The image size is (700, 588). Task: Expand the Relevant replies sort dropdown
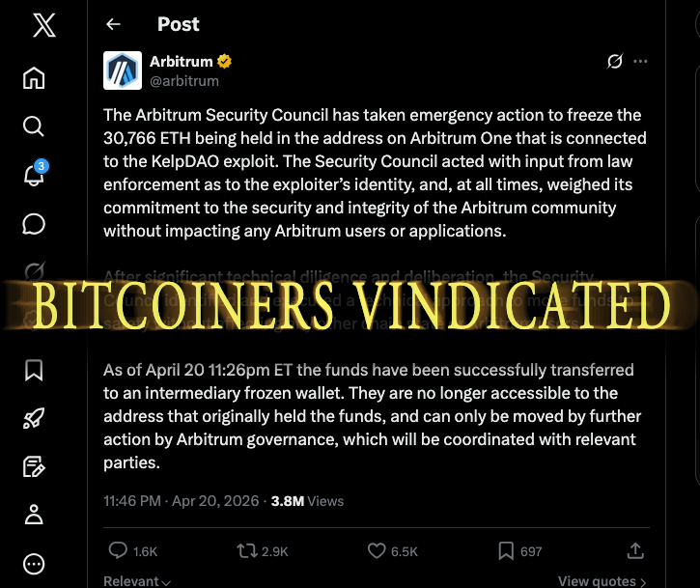coord(137,581)
